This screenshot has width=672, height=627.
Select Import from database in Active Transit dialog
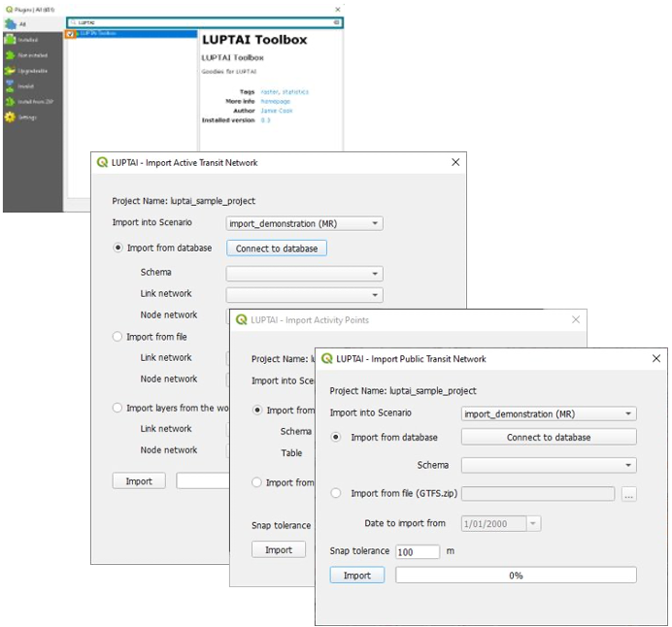pos(118,247)
